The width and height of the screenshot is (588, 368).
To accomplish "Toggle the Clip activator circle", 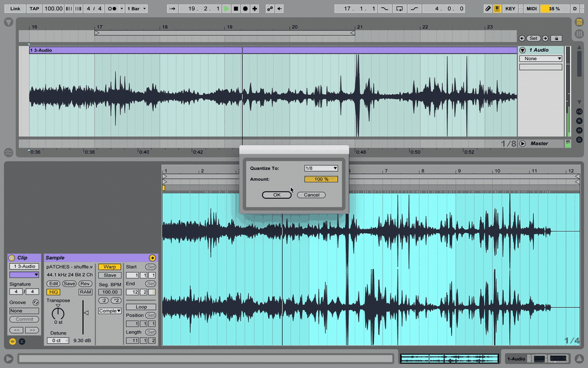I will (12, 258).
